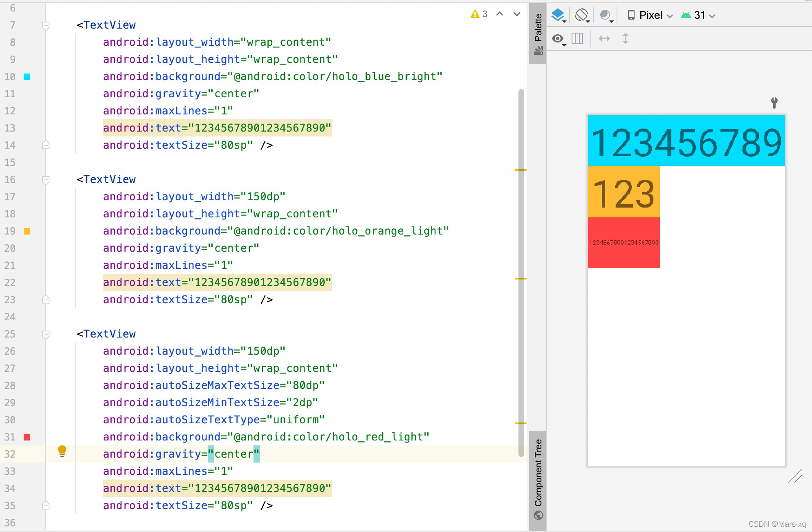The height and width of the screenshot is (532, 812).
Task: Collapse the TextView fold at line 16
Action: pos(46,180)
